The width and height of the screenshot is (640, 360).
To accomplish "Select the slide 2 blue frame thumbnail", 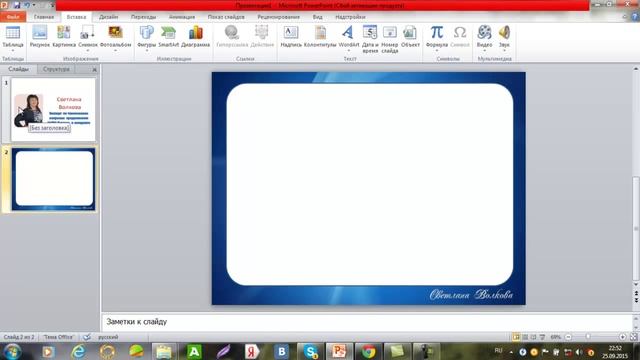I will point(53,179).
